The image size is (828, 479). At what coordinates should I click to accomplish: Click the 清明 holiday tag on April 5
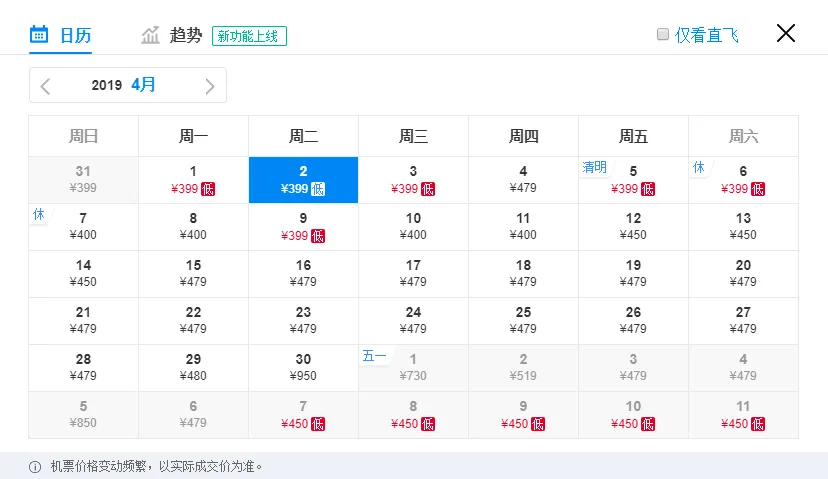click(595, 167)
